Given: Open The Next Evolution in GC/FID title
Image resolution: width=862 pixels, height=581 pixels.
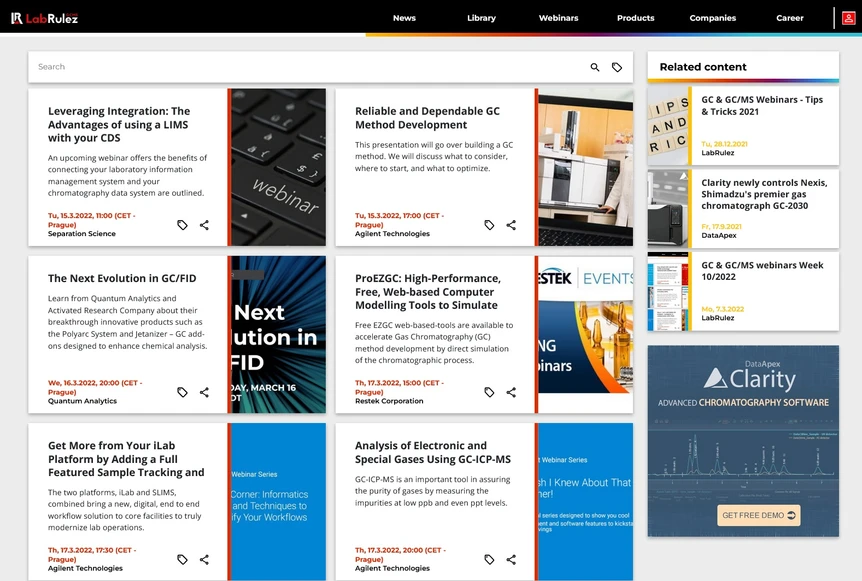Looking at the screenshot, I should [122, 278].
